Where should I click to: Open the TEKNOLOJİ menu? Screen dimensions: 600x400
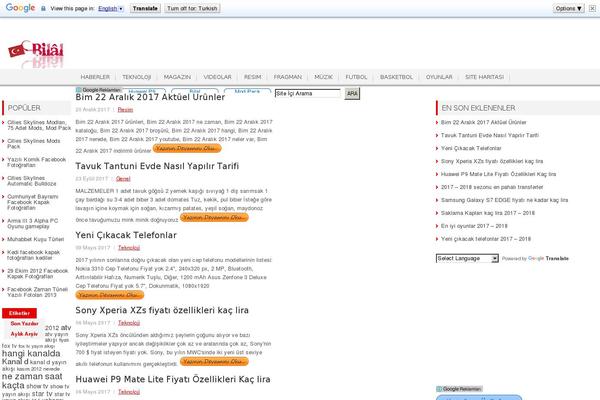click(137, 77)
